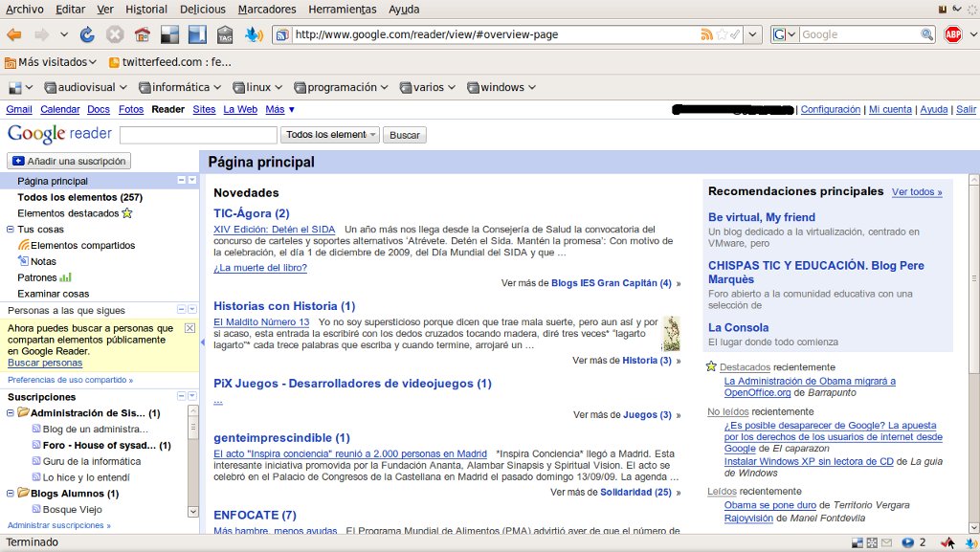
Task: Collapse the Tus cosas section
Action: (10, 230)
